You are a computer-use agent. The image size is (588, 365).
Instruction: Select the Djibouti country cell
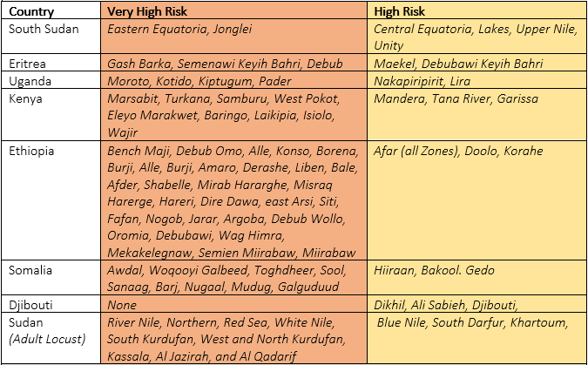51,303
